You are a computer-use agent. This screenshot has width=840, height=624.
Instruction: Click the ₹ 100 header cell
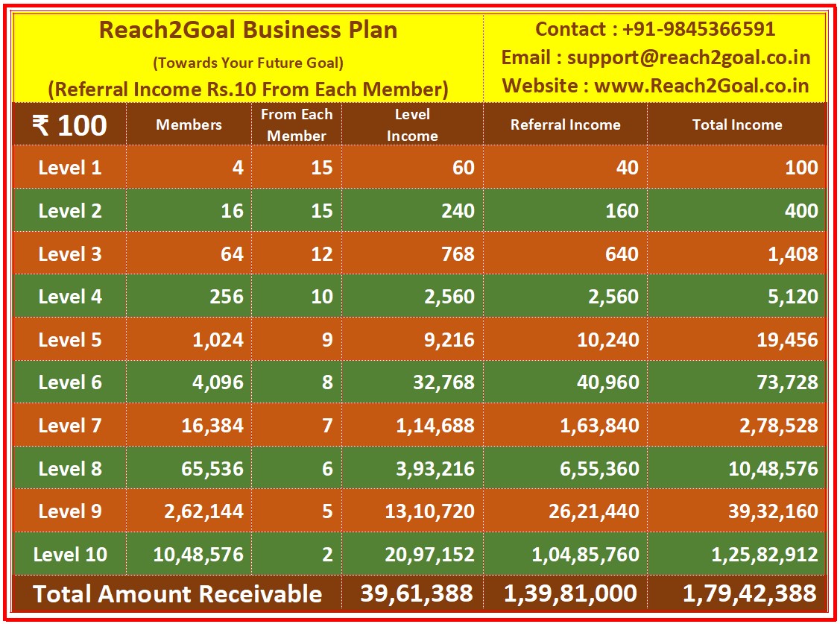(x=69, y=125)
